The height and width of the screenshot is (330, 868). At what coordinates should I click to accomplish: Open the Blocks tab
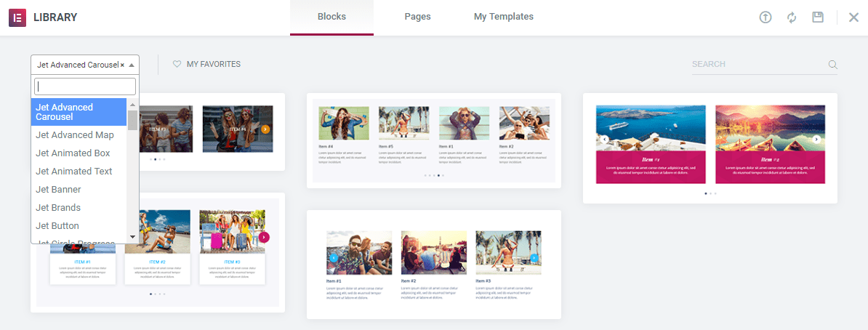point(331,17)
